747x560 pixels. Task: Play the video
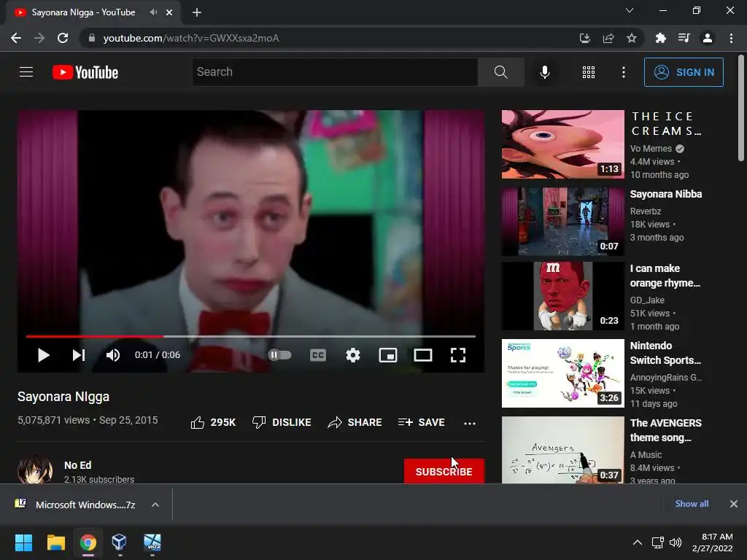pos(43,355)
